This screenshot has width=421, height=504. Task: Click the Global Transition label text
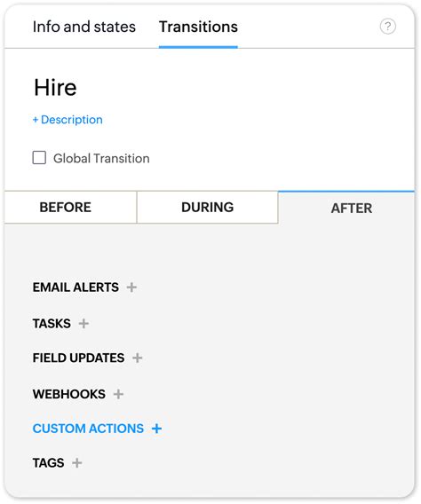(101, 159)
